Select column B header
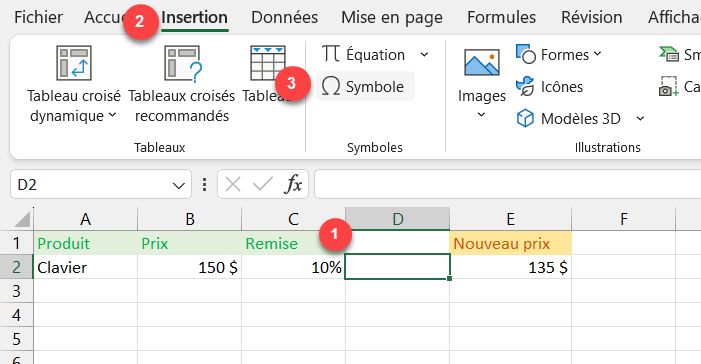The width and height of the screenshot is (701, 364). (190, 219)
